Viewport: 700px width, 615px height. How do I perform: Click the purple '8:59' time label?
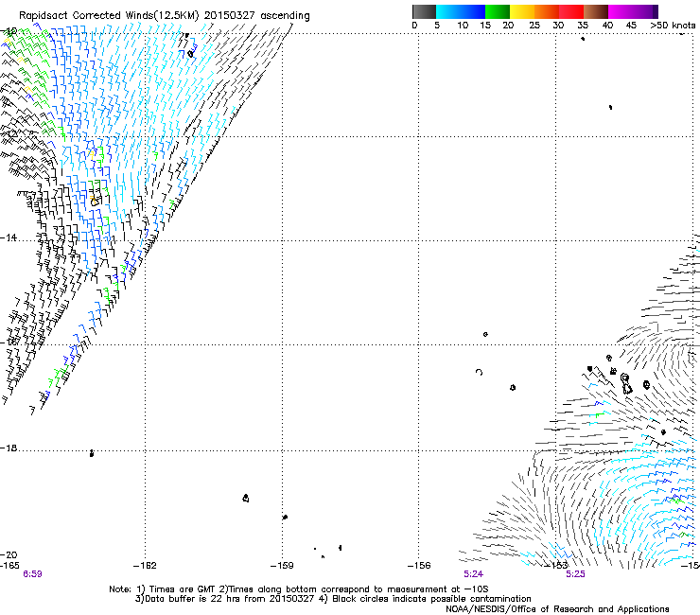point(32,574)
